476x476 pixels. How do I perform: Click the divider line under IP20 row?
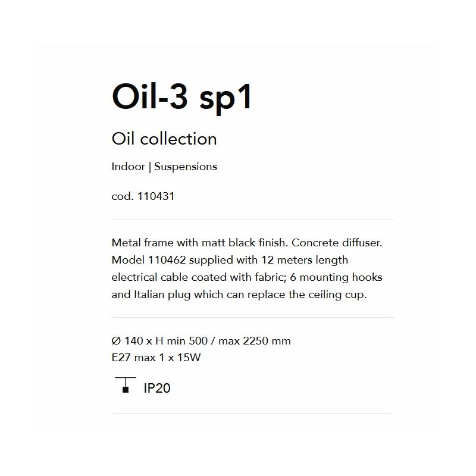click(x=252, y=413)
